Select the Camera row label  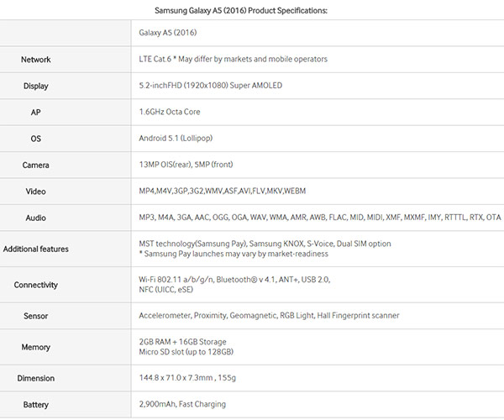[35, 165]
